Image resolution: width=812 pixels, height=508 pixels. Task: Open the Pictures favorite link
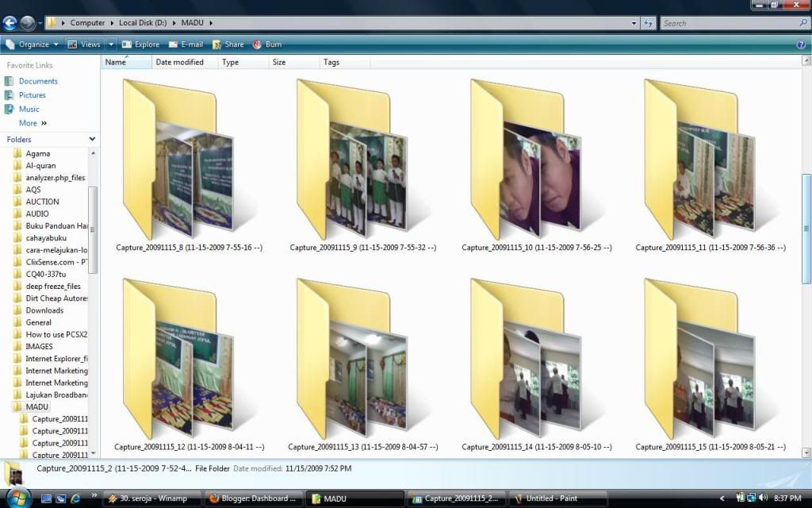32,95
